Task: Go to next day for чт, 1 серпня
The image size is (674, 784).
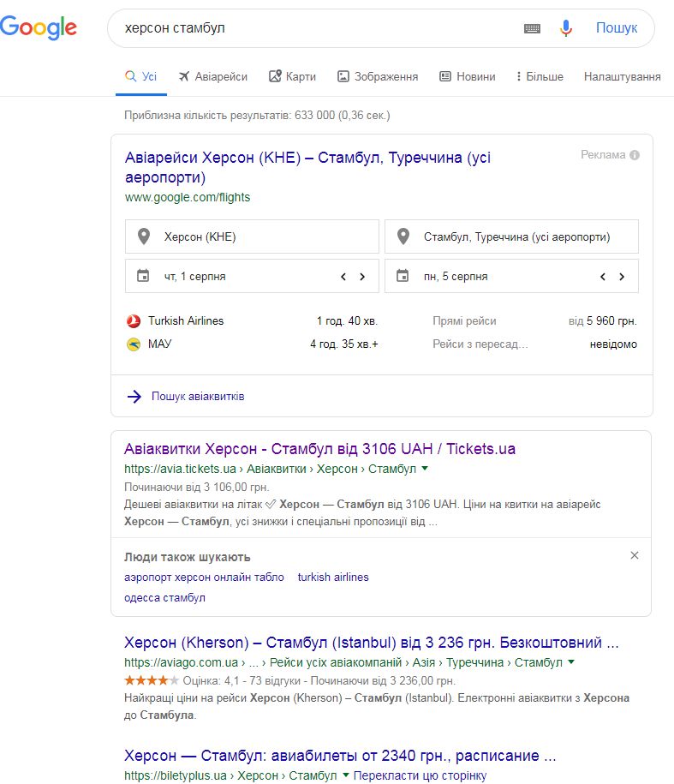Action: point(362,277)
